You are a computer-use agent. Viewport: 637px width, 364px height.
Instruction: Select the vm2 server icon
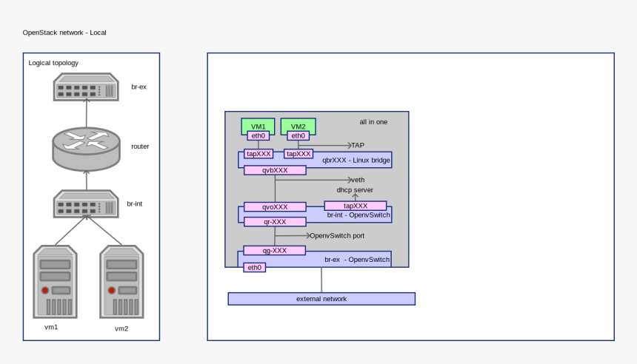[121, 282]
